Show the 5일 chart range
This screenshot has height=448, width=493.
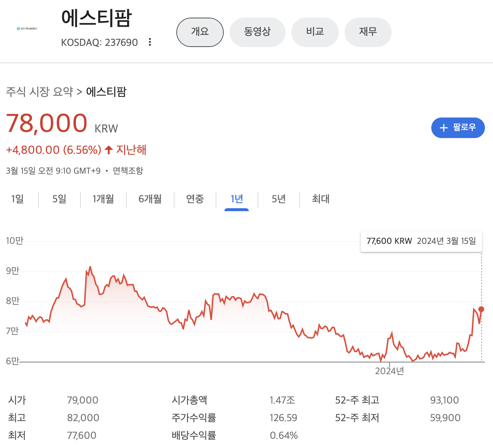click(59, 199)
